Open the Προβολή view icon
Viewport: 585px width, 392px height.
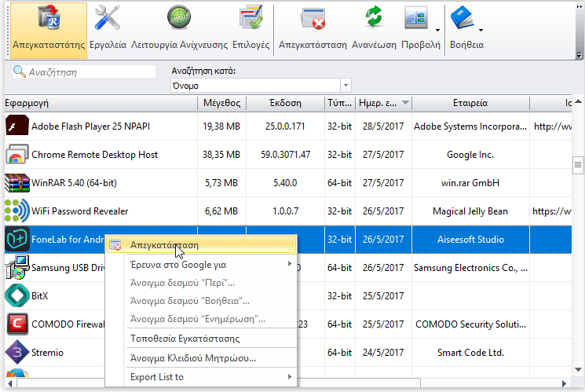416,18
